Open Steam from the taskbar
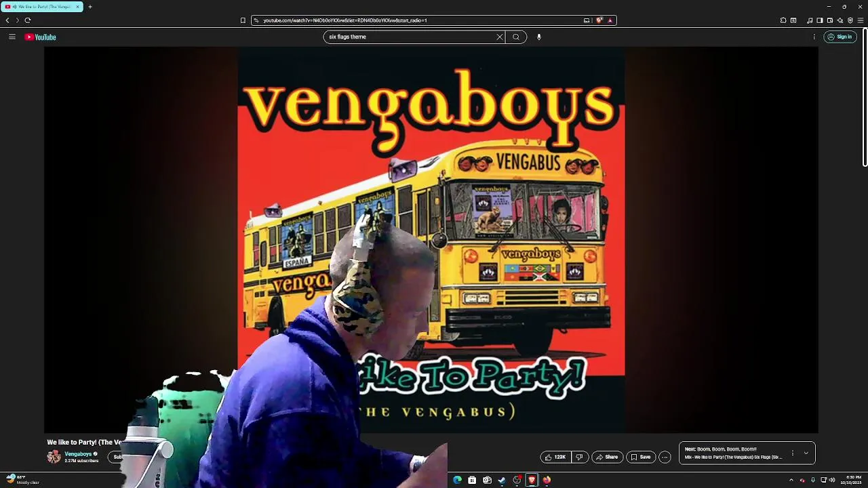The height and width of the screenshot is (488, 868). click(502, 480)
